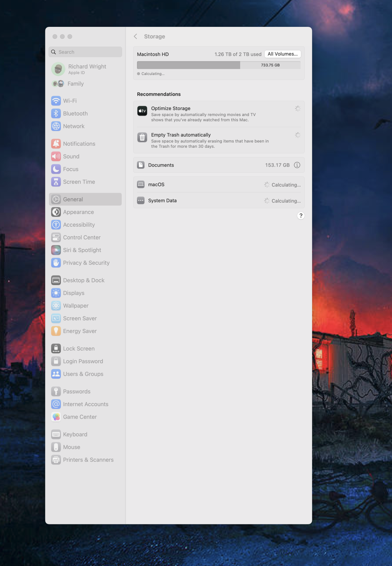Go back with the chevron arrow
Viewport: 392px width, 566px height.
[136, 37]
